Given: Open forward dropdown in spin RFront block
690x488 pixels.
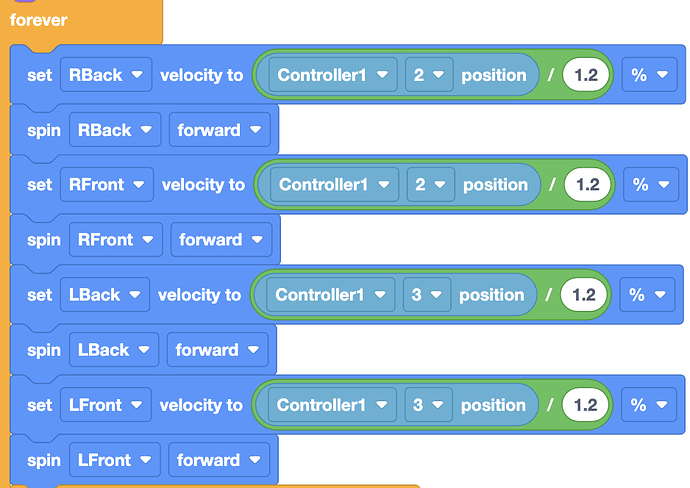Looking at the screenshot, I should 221,240.
